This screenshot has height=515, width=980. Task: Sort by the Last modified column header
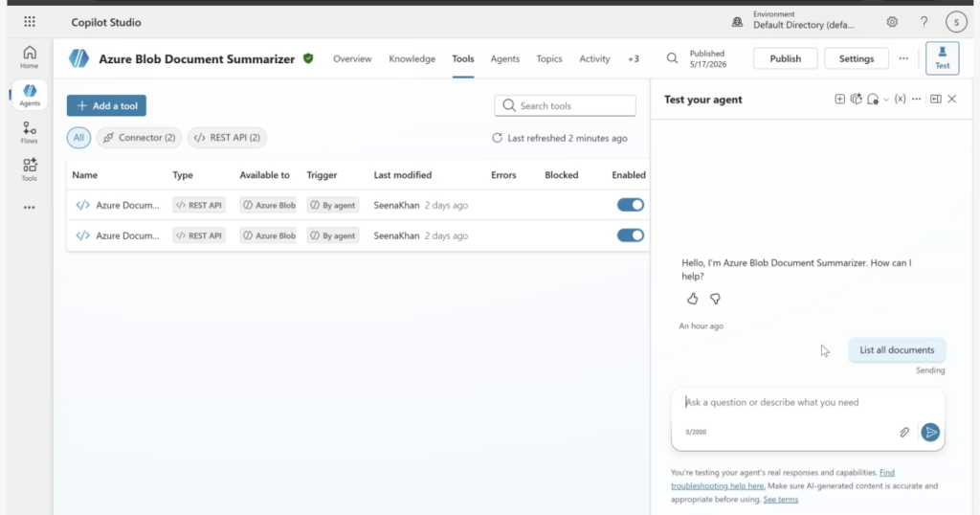(x=403, y=175)
